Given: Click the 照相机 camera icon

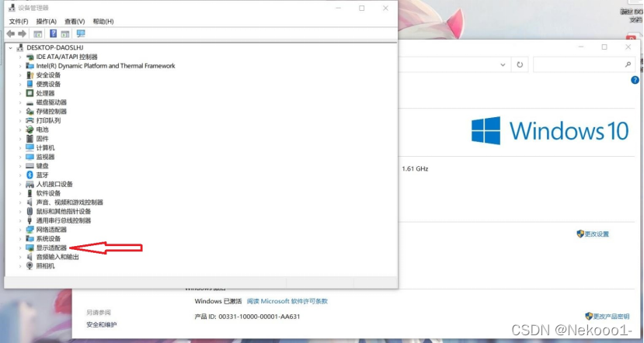Looking at the screenshot, I should [x=30, y=266].
